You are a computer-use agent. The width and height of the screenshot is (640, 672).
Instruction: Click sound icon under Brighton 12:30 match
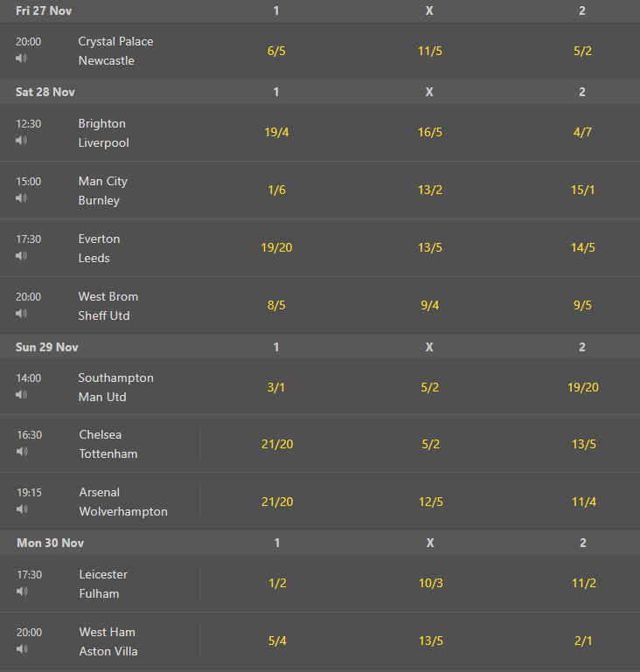tap(22, 140)
